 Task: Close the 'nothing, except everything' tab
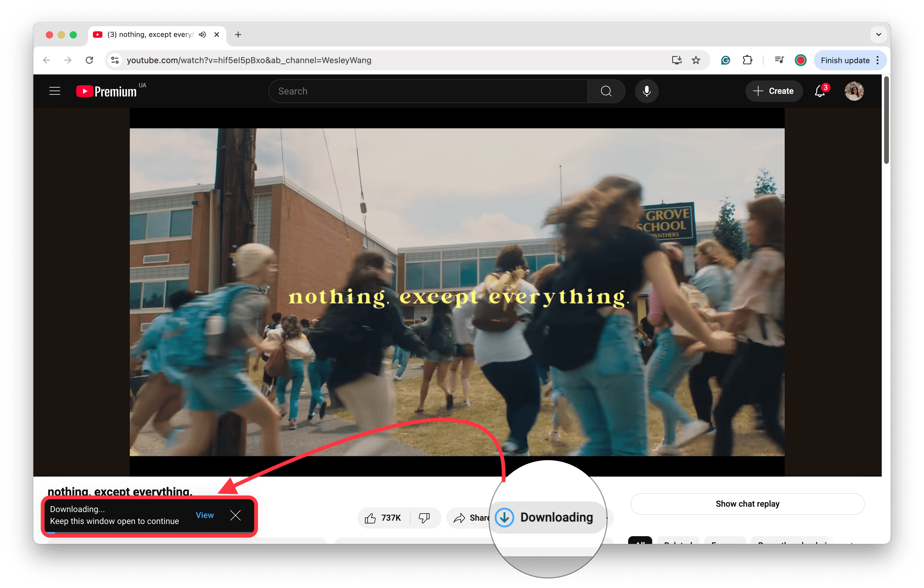[x=217, y=35]
